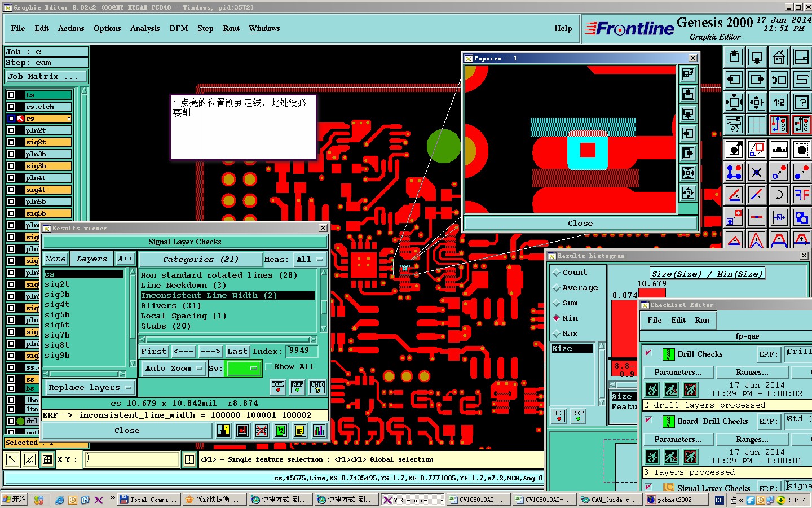Click Ranges... under Board-Drill Checks
The image size is (812, 508).
pos(752,439)
